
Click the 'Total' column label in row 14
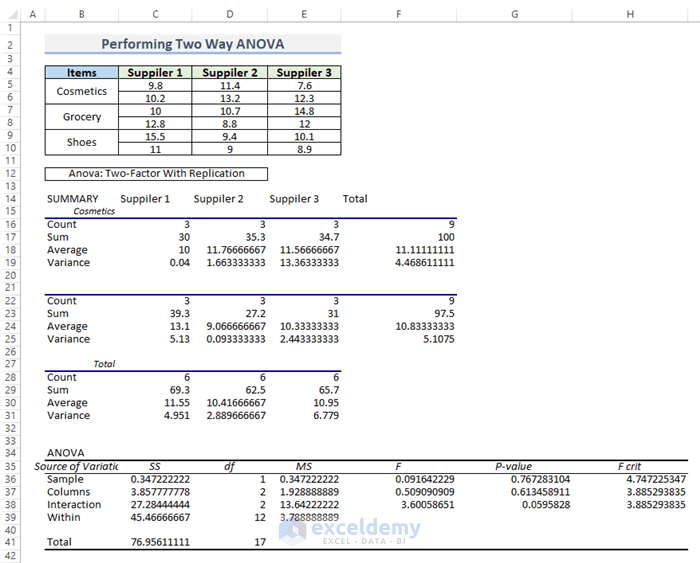pyautogui.click(x=355, y=199)
